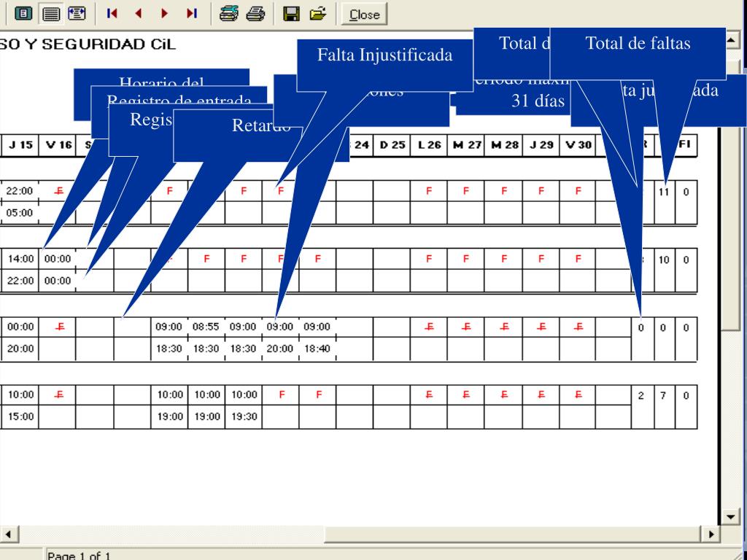Click the total value 7 in last row

click(x=662, y=396)
